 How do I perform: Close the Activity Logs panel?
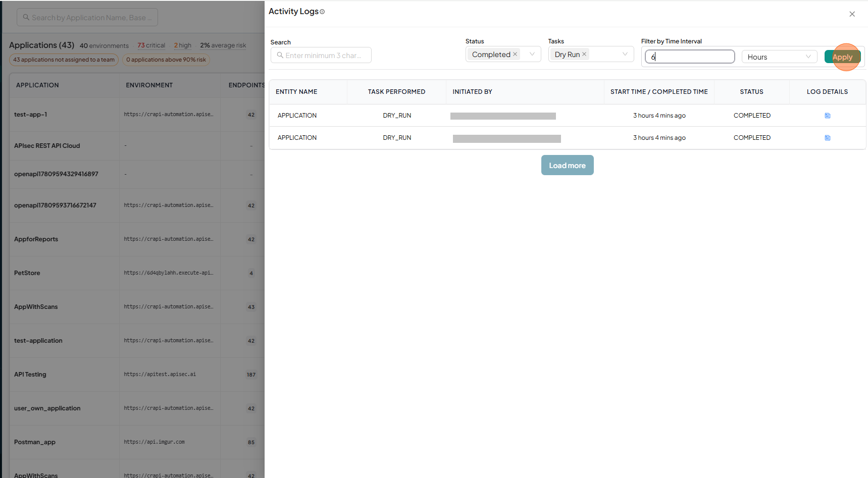[x=852, y=14]
